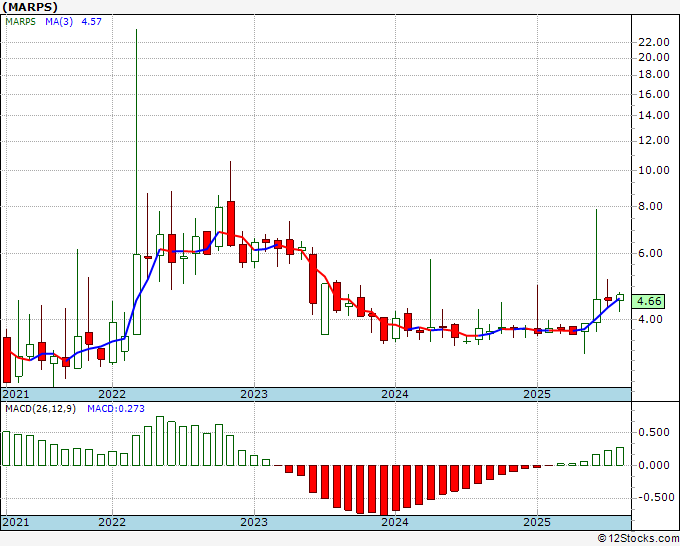The width and height of the screenshot is (680, 546).
Task: Select 2024 on the MACD time axis
Action: (395, 522)
